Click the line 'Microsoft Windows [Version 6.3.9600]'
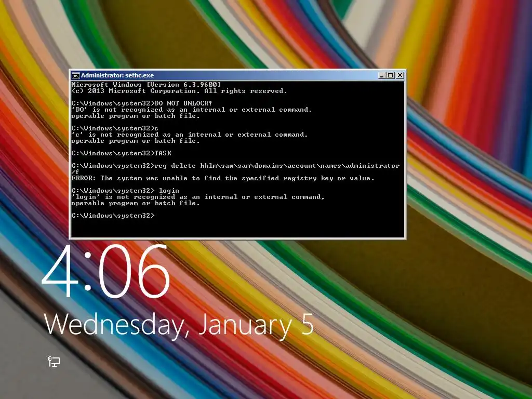 146,85
